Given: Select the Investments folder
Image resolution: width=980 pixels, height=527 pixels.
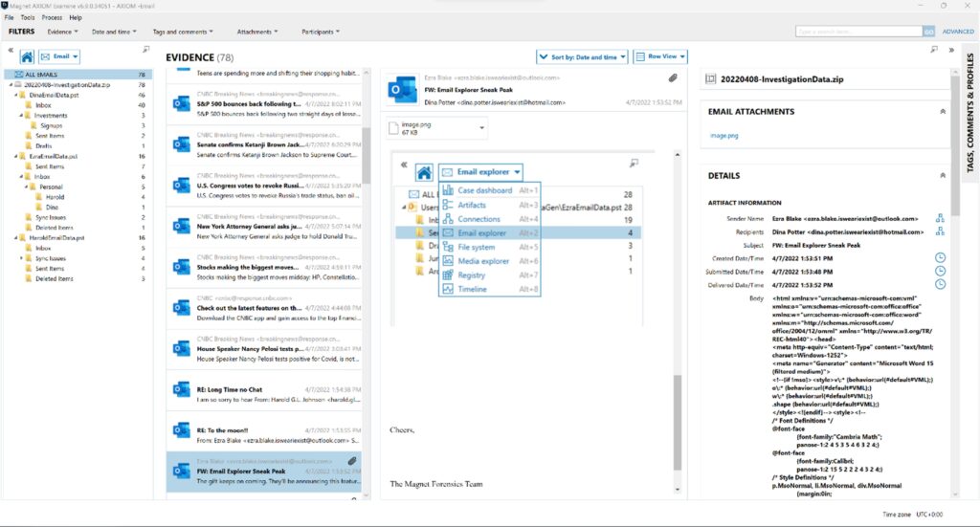Looking at the screenshot, I should click(x=51, y=116).
